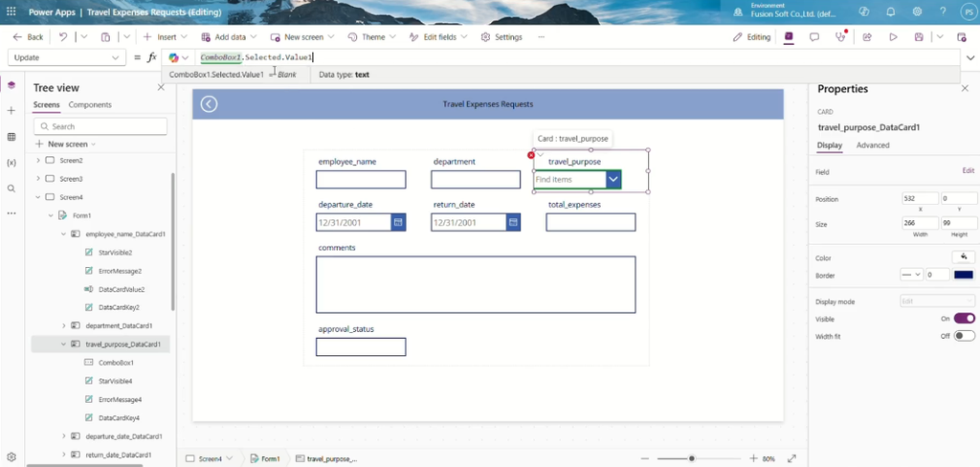Viewport: 980px width, 467px height.
Task: Switch to the Components tab
Action: point(90,104)
